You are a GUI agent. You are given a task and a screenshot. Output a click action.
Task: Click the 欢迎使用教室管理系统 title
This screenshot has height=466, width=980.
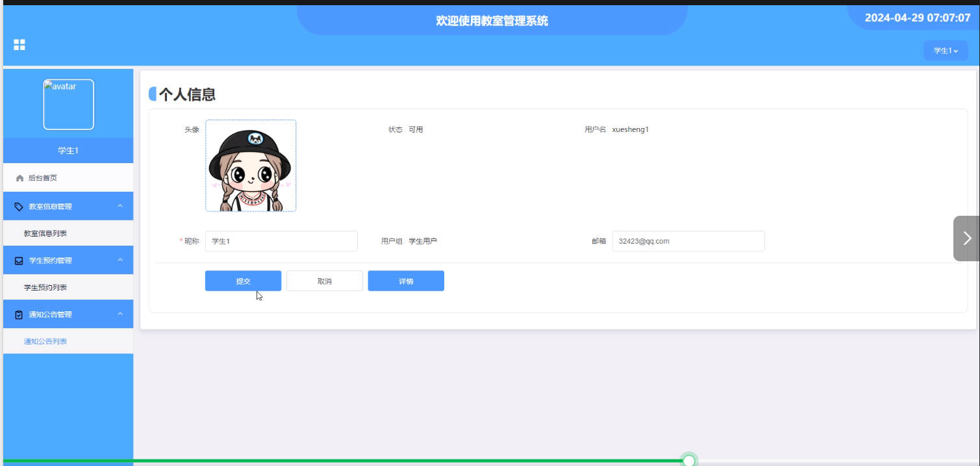492,21
